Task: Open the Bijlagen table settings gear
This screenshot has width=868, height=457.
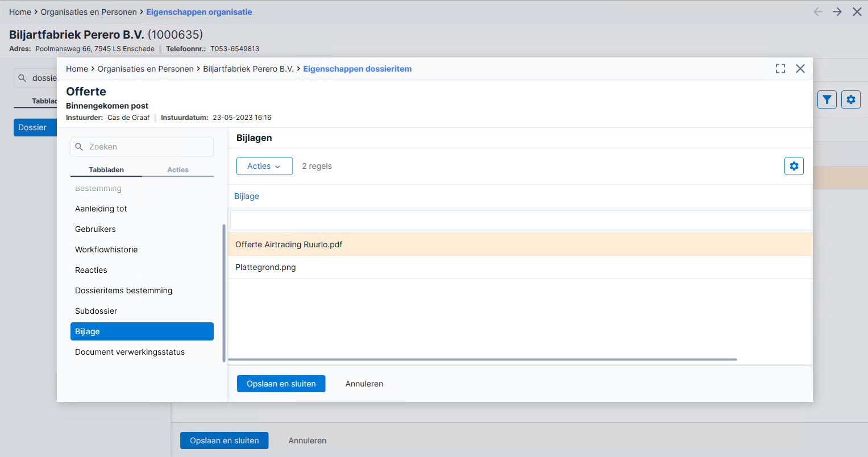Action: (794, 166)
